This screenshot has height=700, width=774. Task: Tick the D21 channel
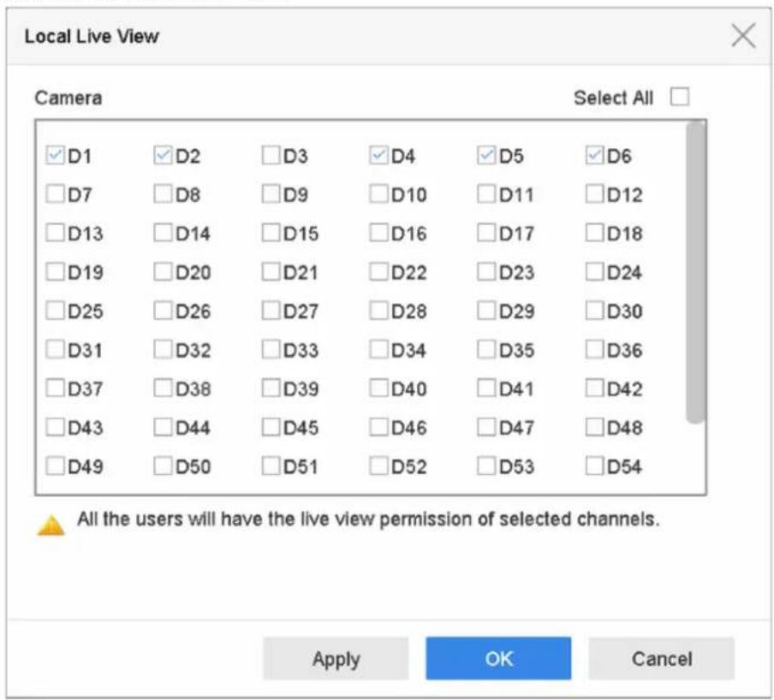tap(271, 271)
